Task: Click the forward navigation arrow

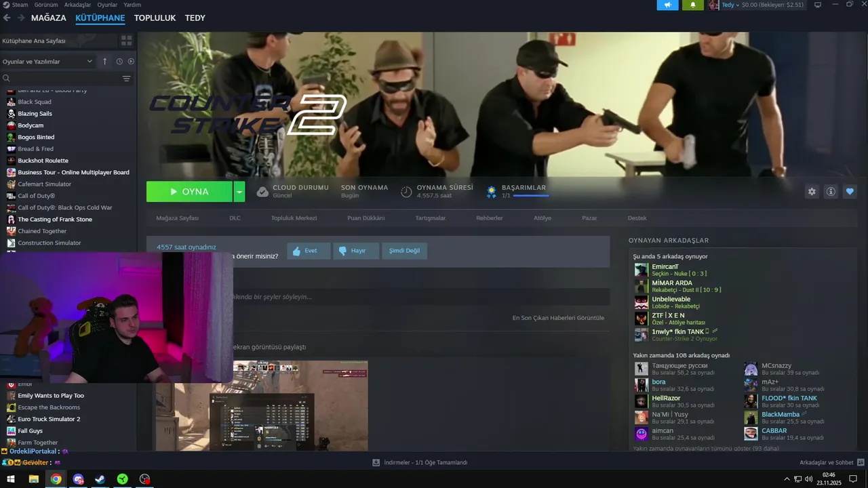Action: pos(21,18)
